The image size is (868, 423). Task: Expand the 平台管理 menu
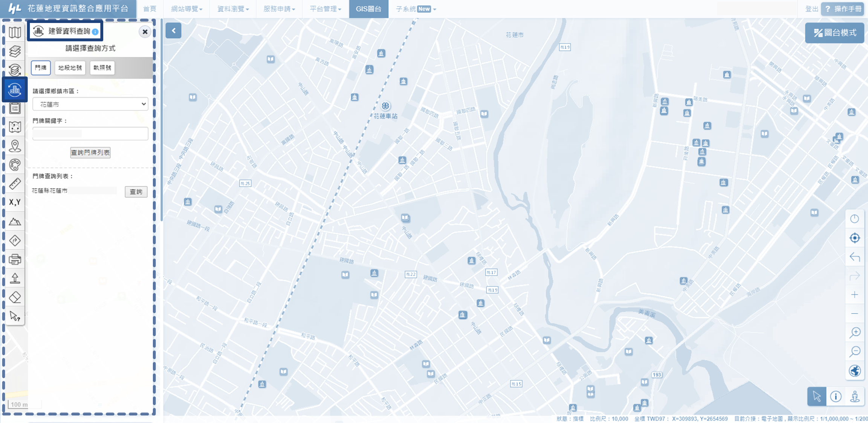tap(325, 9)
